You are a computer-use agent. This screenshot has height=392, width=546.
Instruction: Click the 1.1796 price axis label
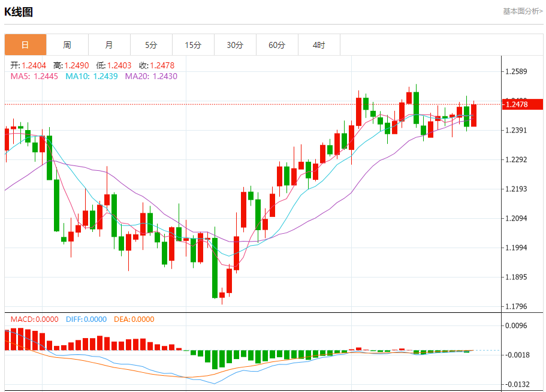pos(516,307)
